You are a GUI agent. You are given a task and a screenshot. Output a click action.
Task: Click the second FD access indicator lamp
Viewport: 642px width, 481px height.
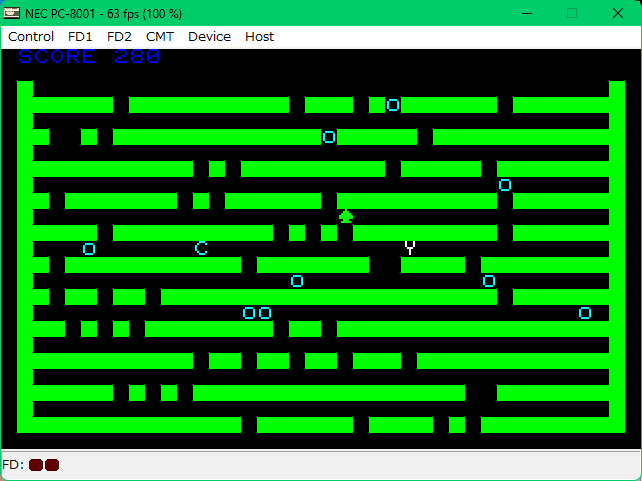click(x=52, y=465)
